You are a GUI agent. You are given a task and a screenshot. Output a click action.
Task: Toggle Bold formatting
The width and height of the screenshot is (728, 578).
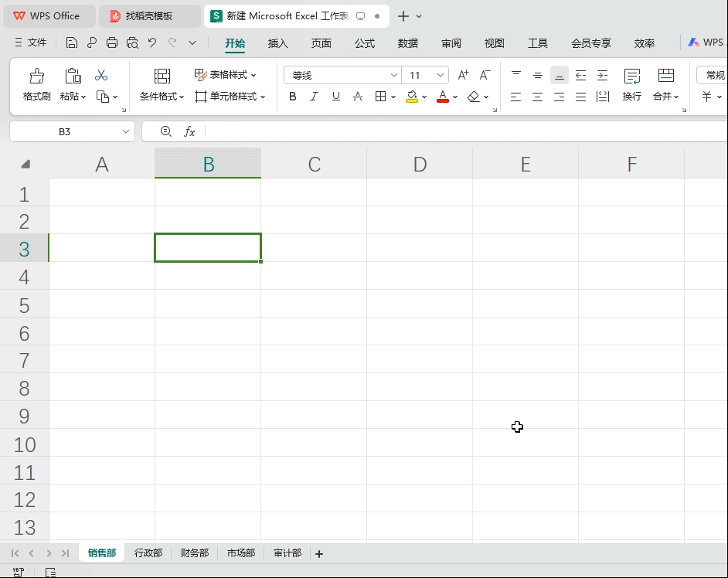click(292, 97)
